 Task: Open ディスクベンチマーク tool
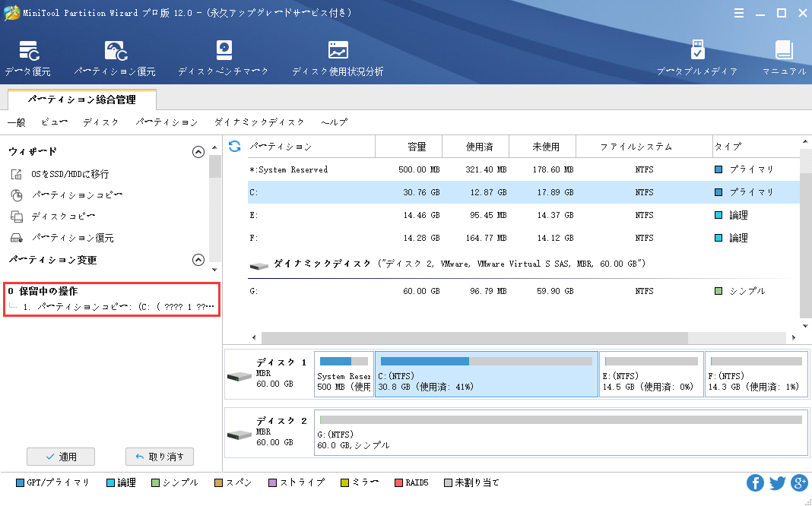[x=223, y=59]
